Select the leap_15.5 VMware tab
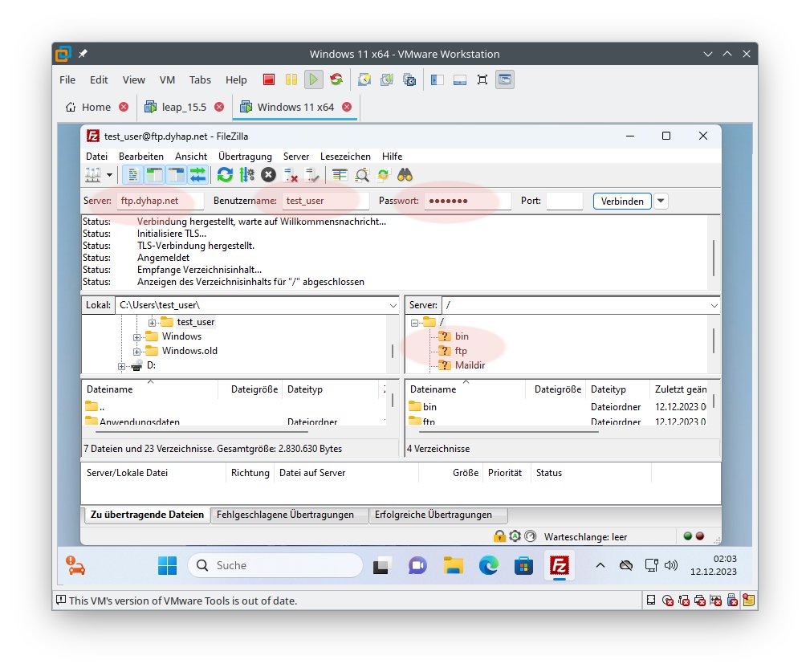The height and width of the screenshot is (672, 810). point(184,107)
